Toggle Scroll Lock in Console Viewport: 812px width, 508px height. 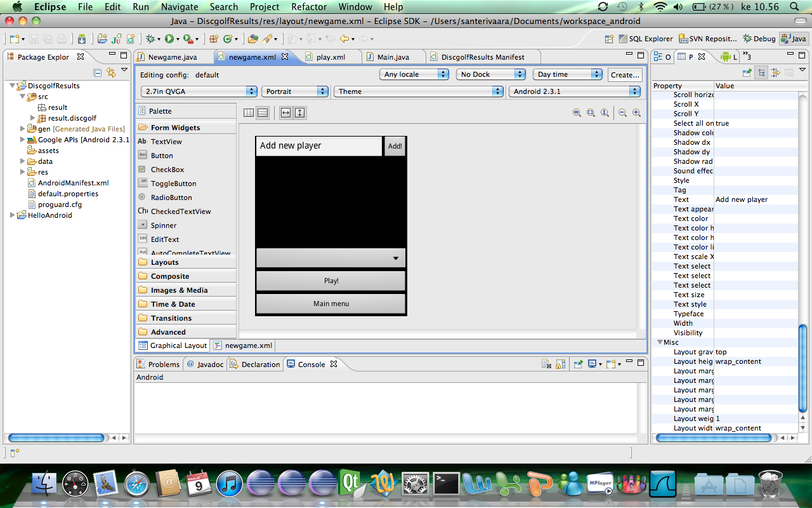point(560,364)
